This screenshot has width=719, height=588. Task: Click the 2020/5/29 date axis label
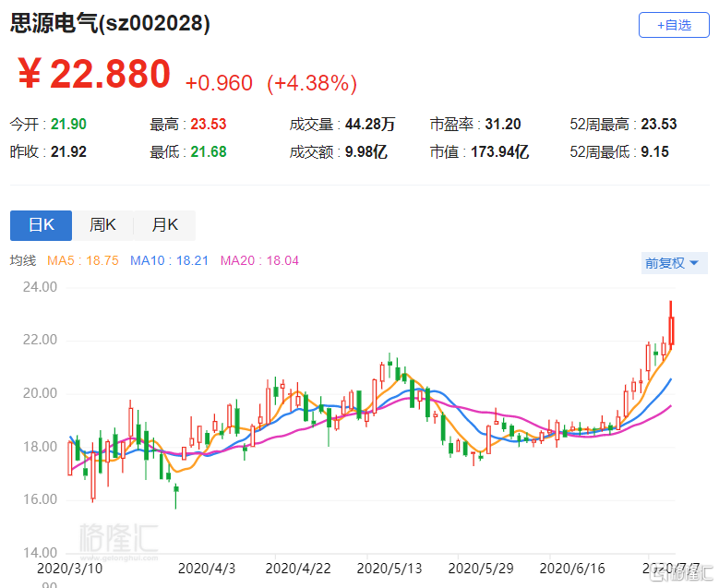coord(481,569)
